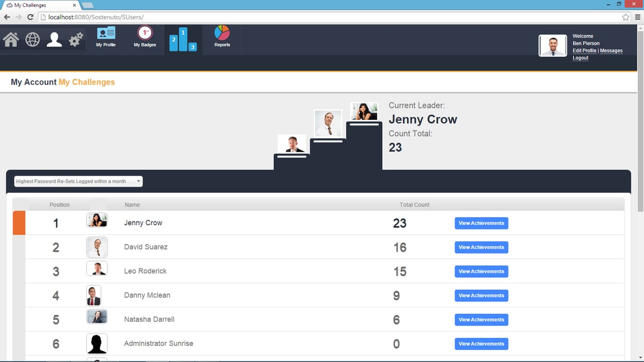The width and height of the screenshot is (644, 362).
Task: Click second-place photo on podium
Action: click(328, 123)
